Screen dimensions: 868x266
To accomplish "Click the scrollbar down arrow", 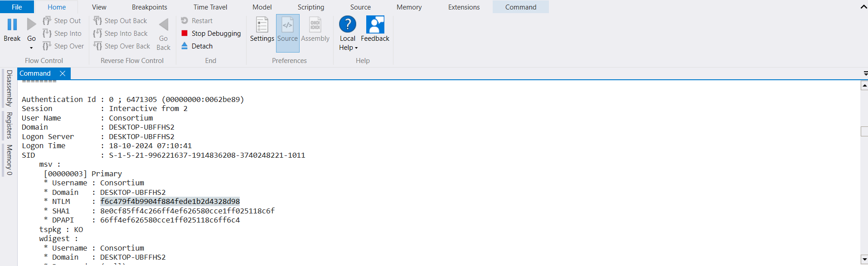I will [864, 259].
